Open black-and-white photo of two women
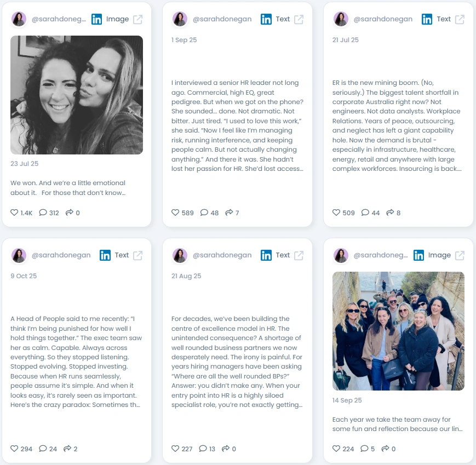Image resolution: width=476 pixels, height=465 pixels. [77, 95]
